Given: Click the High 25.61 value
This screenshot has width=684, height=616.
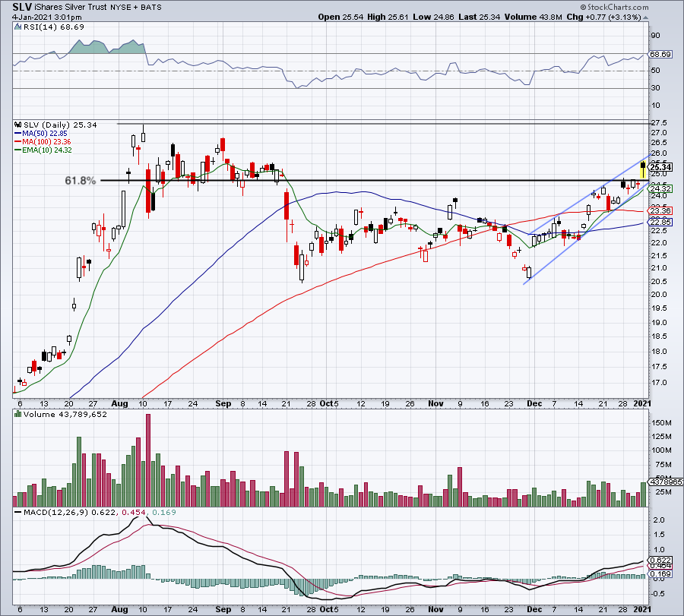Looking at the screenshot, I should point(388,17).
